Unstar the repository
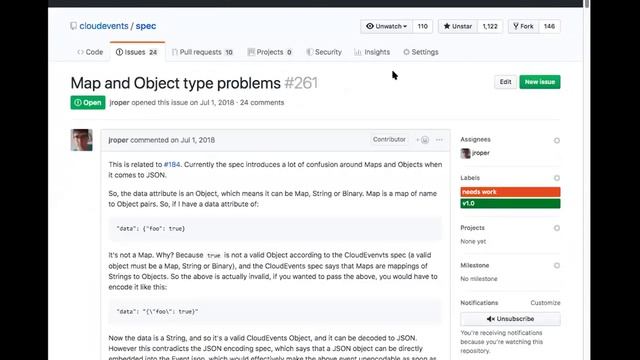 (x=458, y=26)
